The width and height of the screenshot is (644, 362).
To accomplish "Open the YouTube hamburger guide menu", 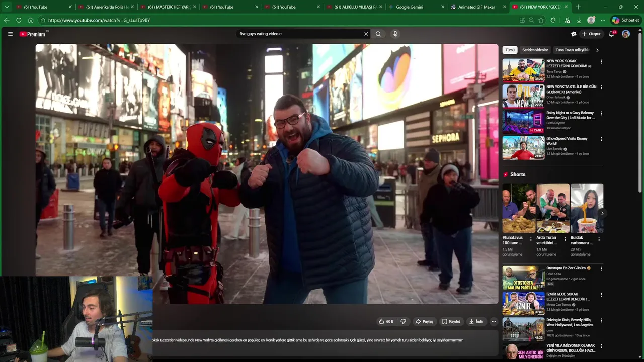I will [x=10, y=34].
